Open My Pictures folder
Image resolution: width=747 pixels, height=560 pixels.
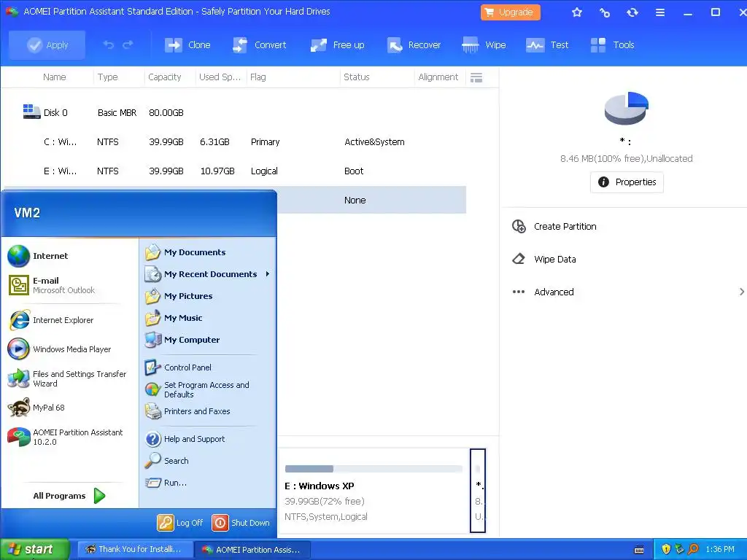(x=179, y=296)
